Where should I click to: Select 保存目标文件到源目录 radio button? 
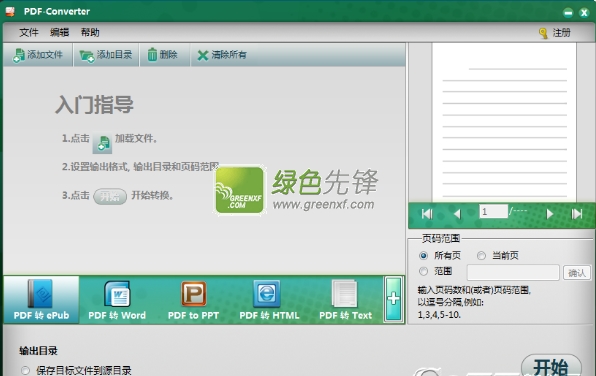tap(25, 370)
